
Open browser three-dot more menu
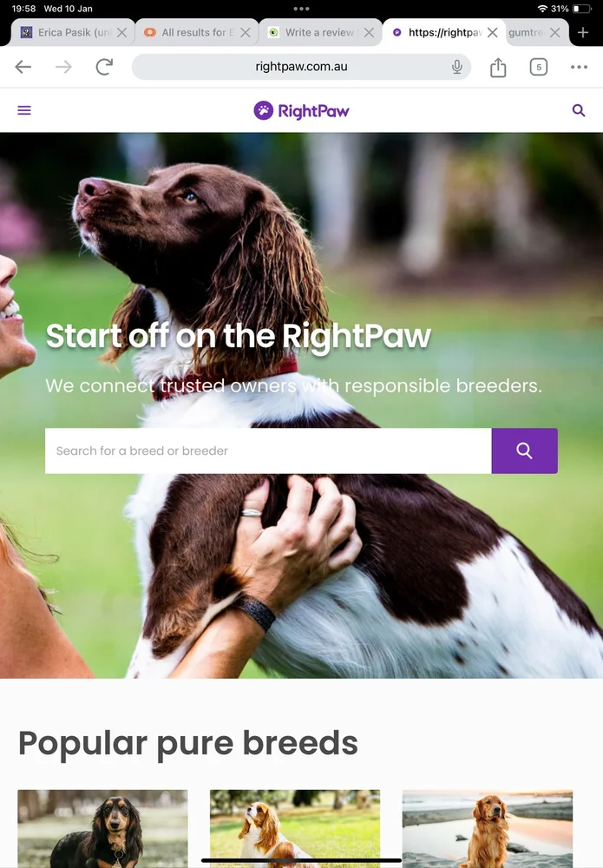(x=579, y=67)
